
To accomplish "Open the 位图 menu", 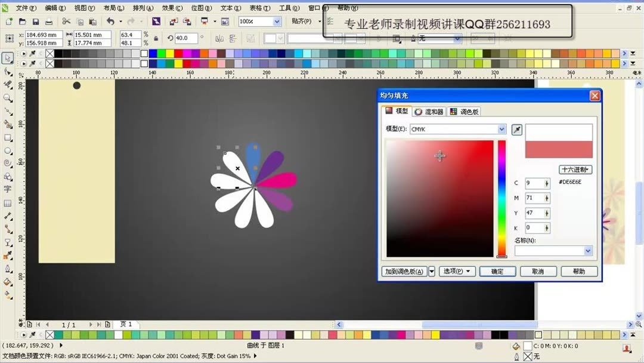I will click(x=202, y=8).
